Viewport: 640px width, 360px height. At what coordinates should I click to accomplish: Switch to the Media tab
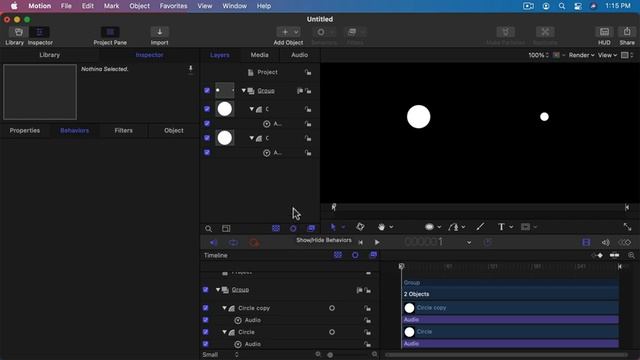tap(260, 55)
